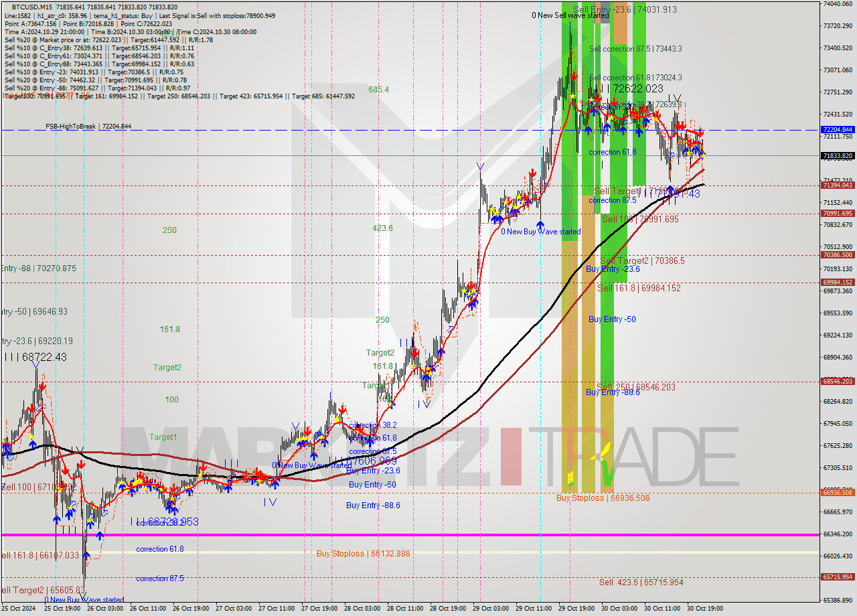Click the 'Point A:73647.156' info line
The width and height of the screenshot is (857, 616).
(x=87, y=24)
